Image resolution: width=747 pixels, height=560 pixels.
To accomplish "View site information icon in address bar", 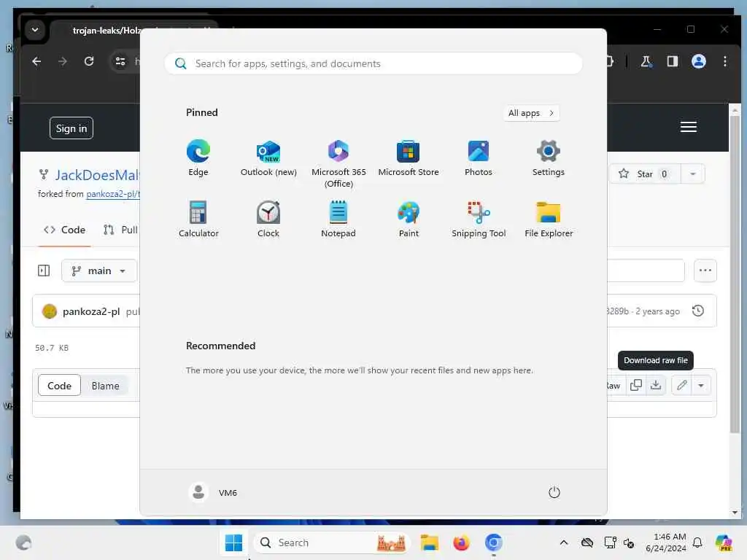I will pos(120,61).
